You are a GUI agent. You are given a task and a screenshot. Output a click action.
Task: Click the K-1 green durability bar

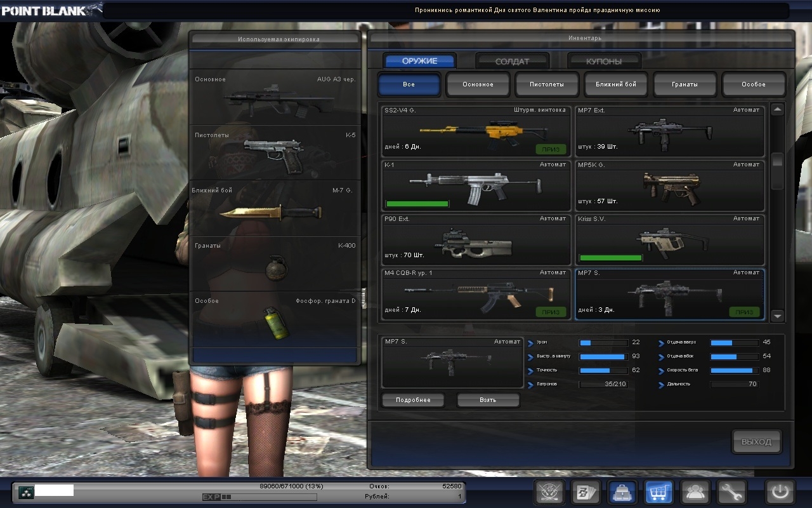pos(417,204)
